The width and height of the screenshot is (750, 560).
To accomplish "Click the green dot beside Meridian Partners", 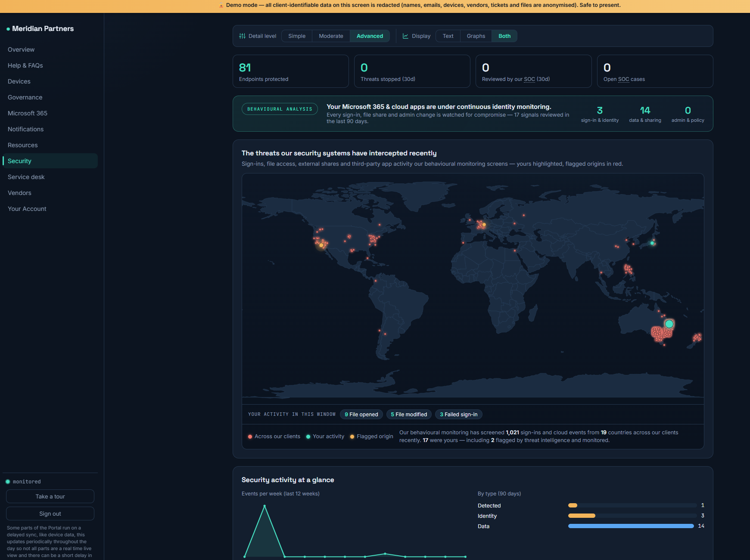I will [x=8, y=29].
